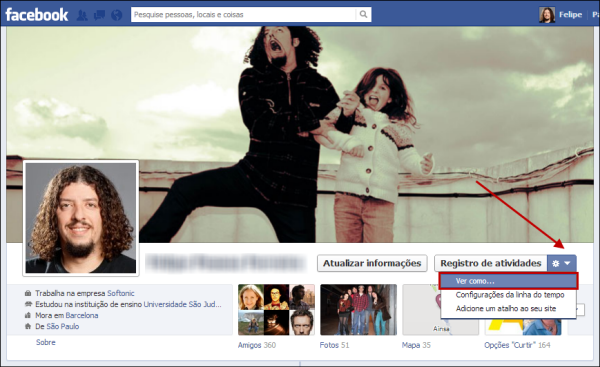
Task: Click the blurred profile name
Action: [x=226, y=263]
